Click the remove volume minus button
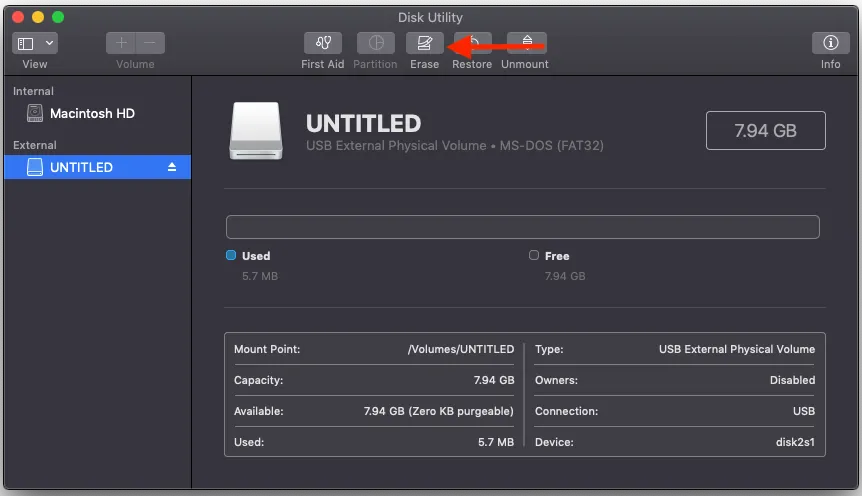Image resolution: width=862 pixels, height=496 pixels. click(x=150, y=43)
